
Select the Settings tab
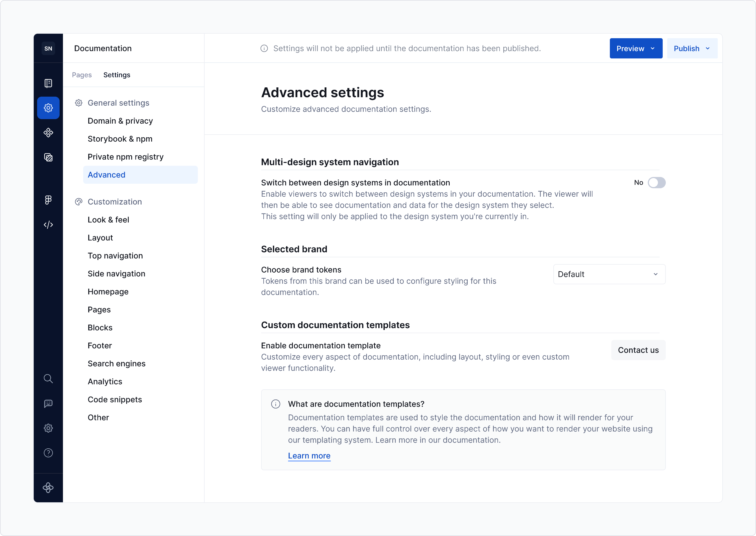click(117, 75)
